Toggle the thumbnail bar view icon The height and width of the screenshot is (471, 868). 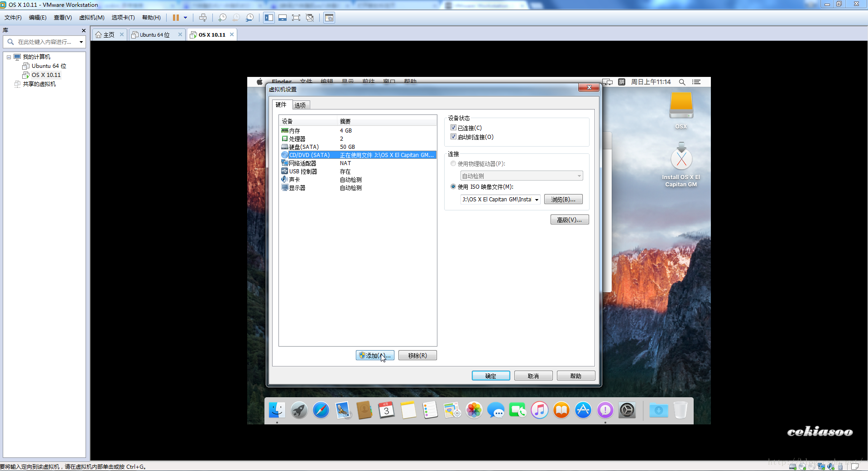click(x=283, y=18)
